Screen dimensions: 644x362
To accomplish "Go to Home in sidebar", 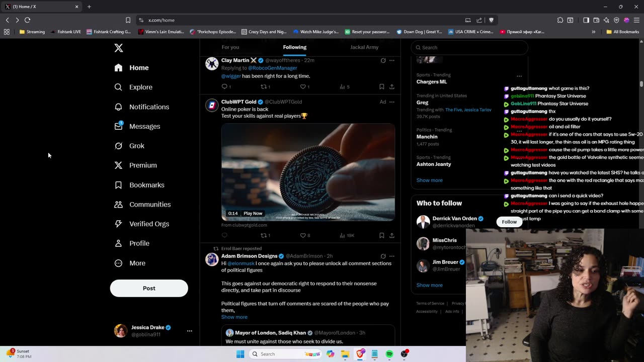I will pyautogui.click(x=131, y=67).
